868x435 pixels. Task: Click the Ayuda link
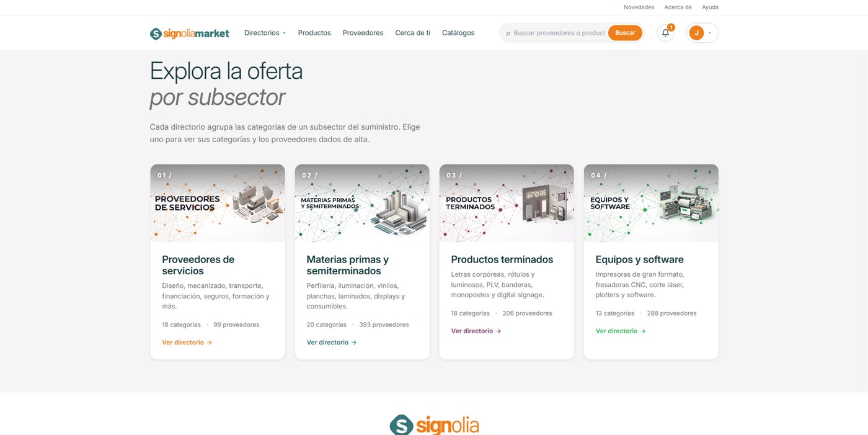click(x=710, y=7)
